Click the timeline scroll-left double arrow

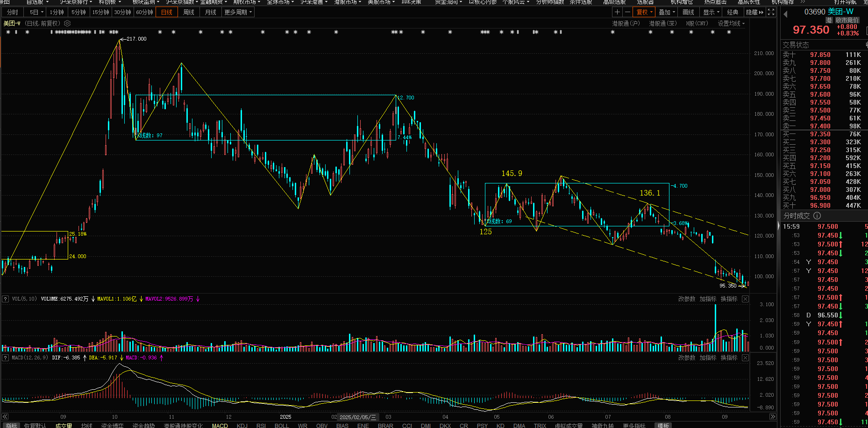tap(5, 417)
